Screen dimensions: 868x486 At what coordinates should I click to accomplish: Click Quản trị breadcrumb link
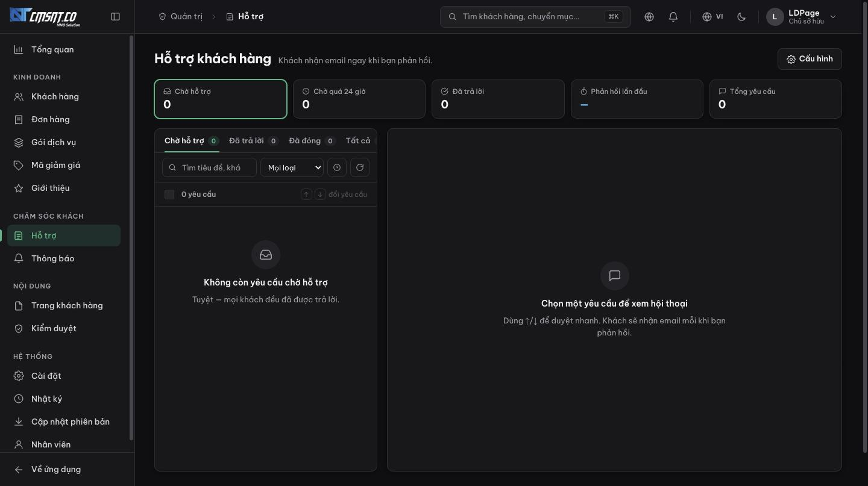point(180,17)
